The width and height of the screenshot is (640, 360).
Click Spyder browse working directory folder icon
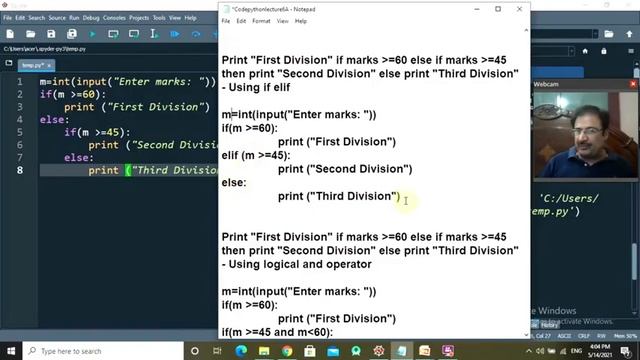609,34
